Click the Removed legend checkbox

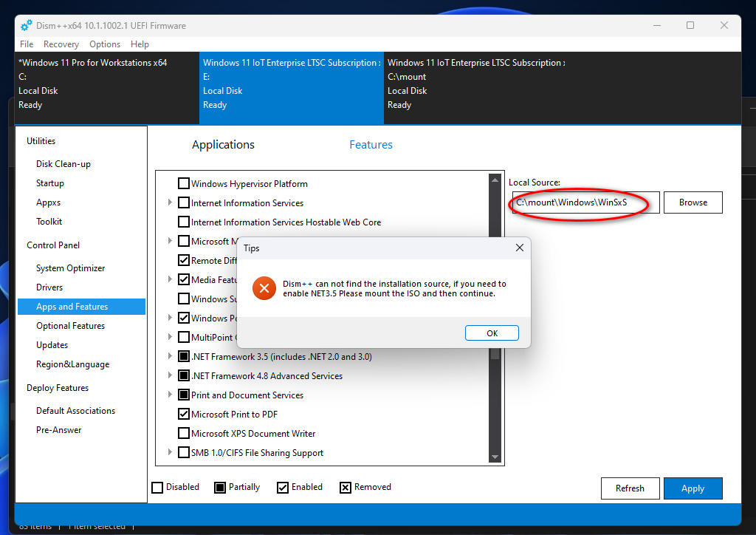click(346, 488)
